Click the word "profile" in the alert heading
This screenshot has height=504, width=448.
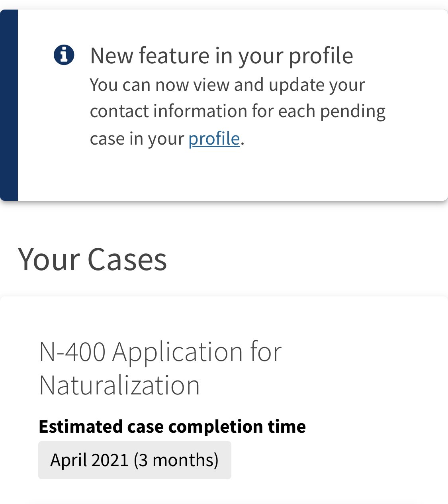point(321,56)
